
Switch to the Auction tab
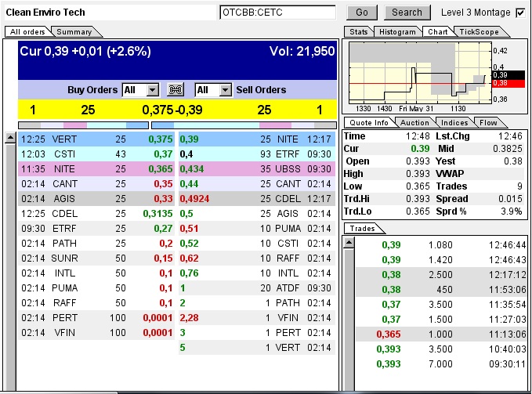coord(414,123)
